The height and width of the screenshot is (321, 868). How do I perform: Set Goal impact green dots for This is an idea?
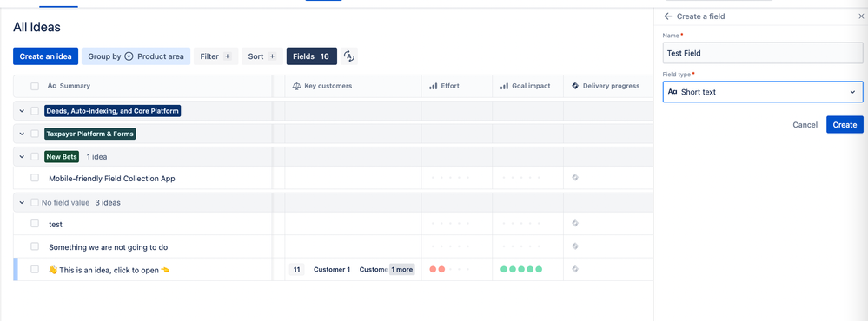pyautogui.click(x=521, y=269)
